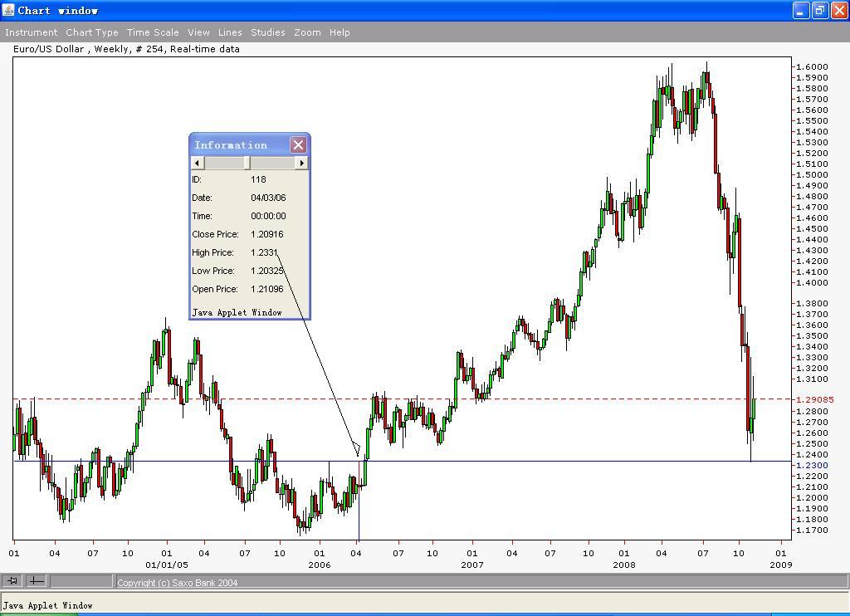The width and height of the screenshot is (850, 616).
Task: Click the crosshair icon in bottom toolbar
Action: coord(37,581)
